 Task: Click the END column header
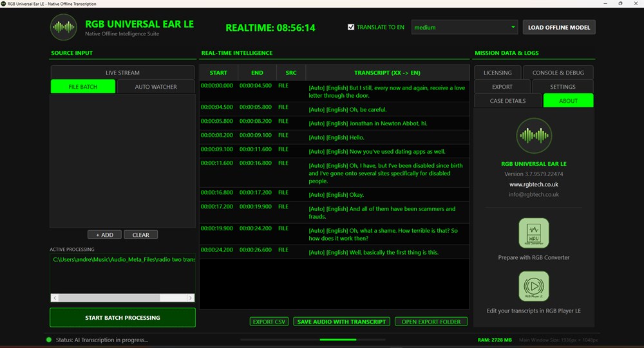[x=257, y=73]
